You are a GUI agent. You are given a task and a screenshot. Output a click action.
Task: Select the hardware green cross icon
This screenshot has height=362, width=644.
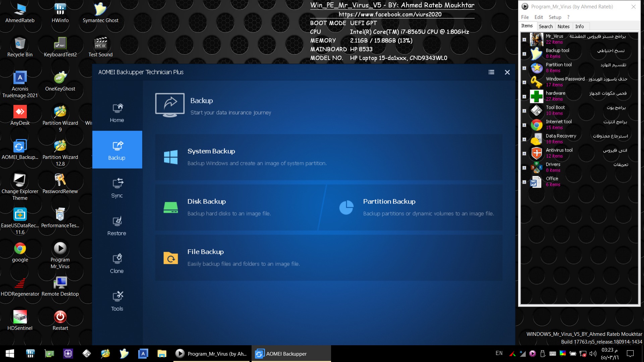click(537, 97)
